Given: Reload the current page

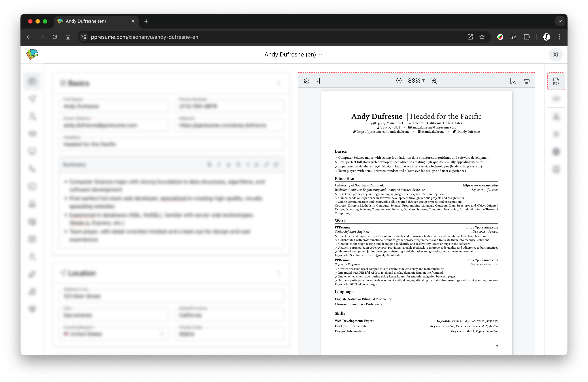Looking at the screenshot, I should tap(55, 37).
